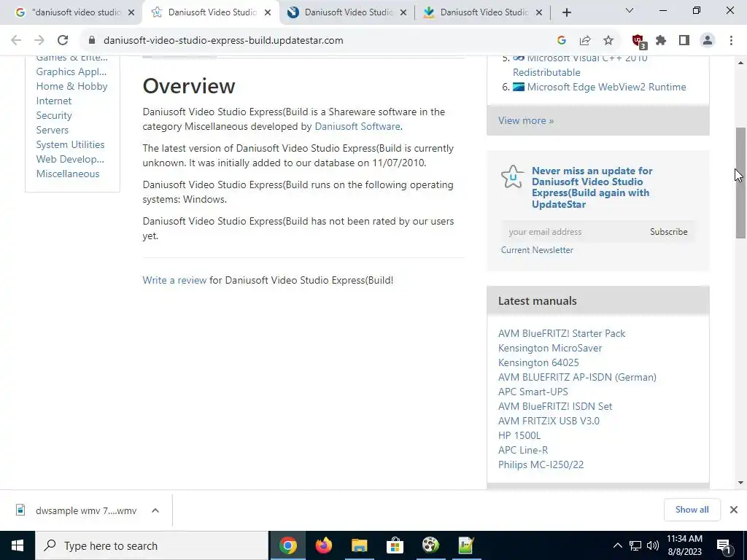Open the APC Smart-UPS manual
Image resolution: width=747 pixels, height=560 pixels.
click(533, 392)
